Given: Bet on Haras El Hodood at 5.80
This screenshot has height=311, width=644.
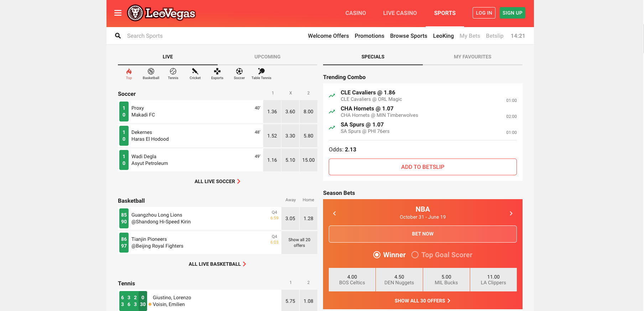Looking at the screenshot, I should pos(308,136).
